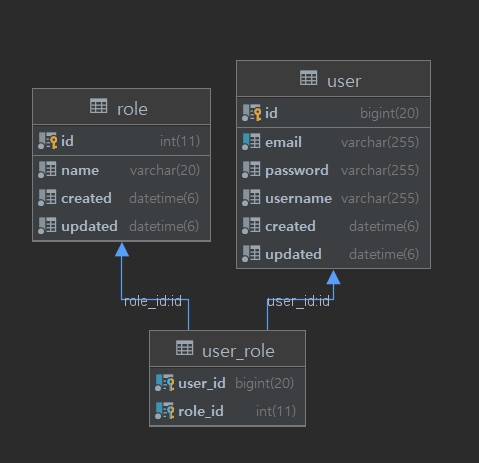Click the varchar(255) type of username

pyautogui.click(x=380, y=199)
